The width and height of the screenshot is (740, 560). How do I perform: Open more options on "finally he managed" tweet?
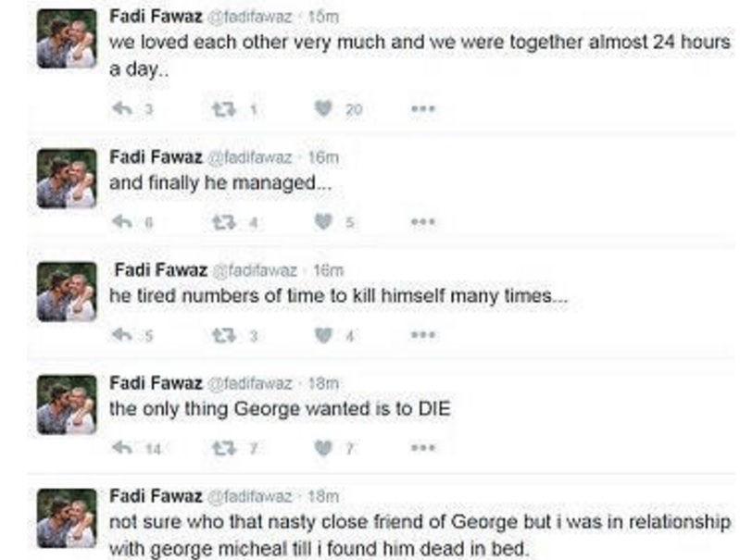(423, 222)
